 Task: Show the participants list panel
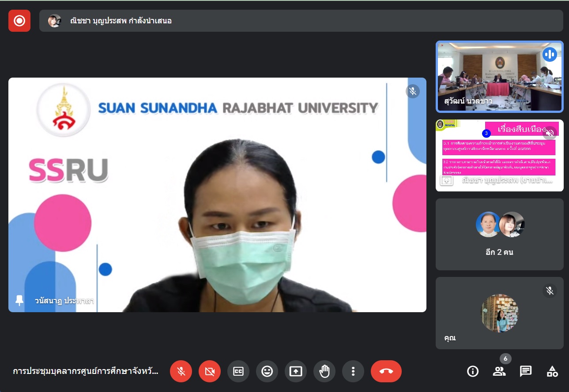pyautogui.click(x=499, y=371)
